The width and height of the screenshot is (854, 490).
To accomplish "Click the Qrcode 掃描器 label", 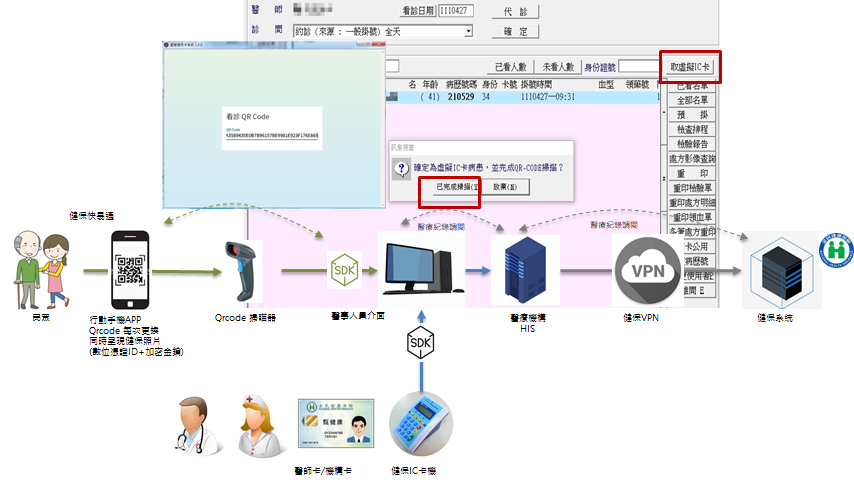I will coord(245,317).
